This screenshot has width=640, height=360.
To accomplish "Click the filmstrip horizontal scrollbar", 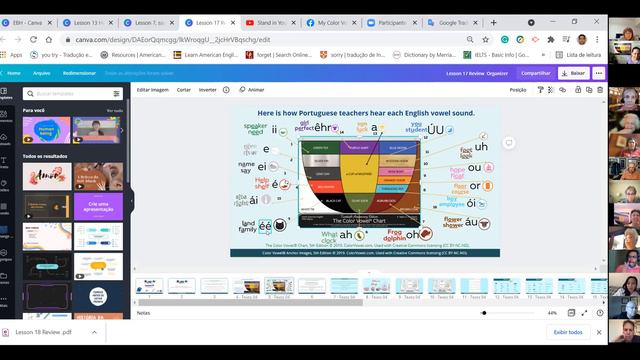I will (x=250, y=302).
